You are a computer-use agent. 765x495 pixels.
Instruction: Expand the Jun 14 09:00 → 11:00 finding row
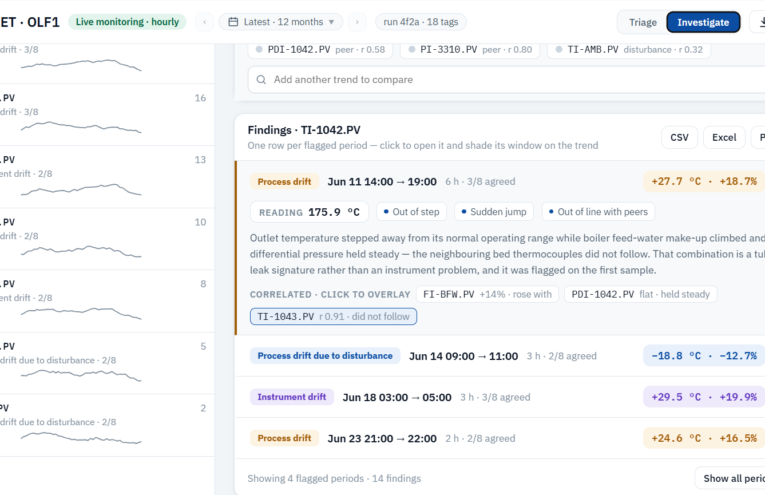click(x=500, y=356)
